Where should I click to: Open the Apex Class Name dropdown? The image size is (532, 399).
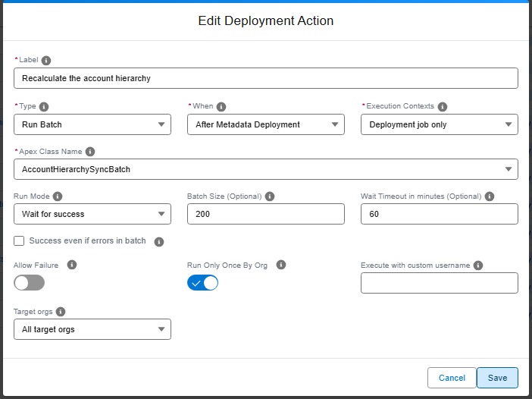pos(266,169)
